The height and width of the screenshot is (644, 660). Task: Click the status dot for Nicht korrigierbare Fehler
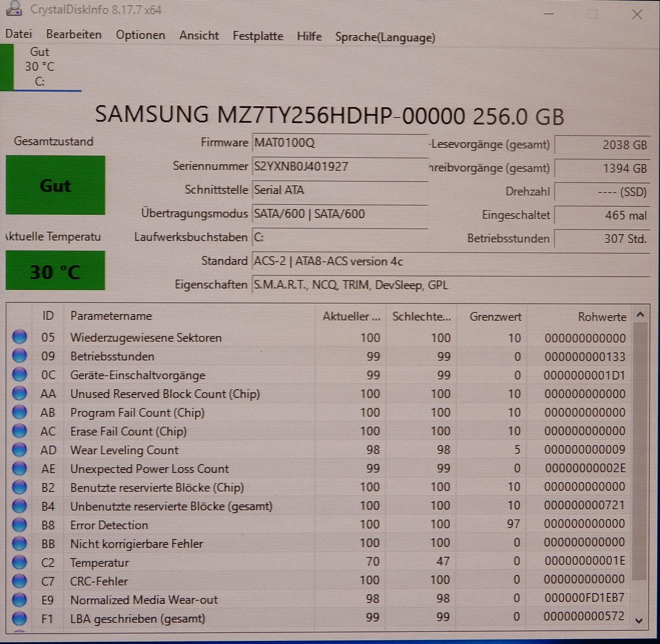[20, 543]
